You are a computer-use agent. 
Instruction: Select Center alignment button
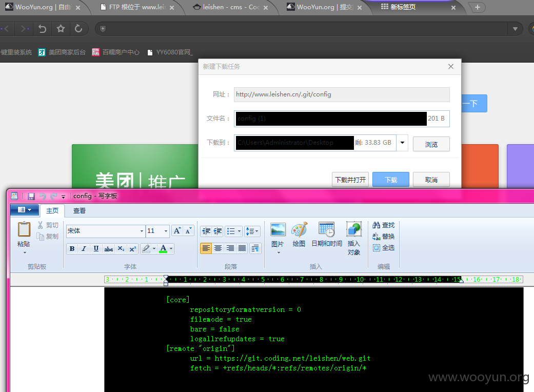(x=218, y=248)
